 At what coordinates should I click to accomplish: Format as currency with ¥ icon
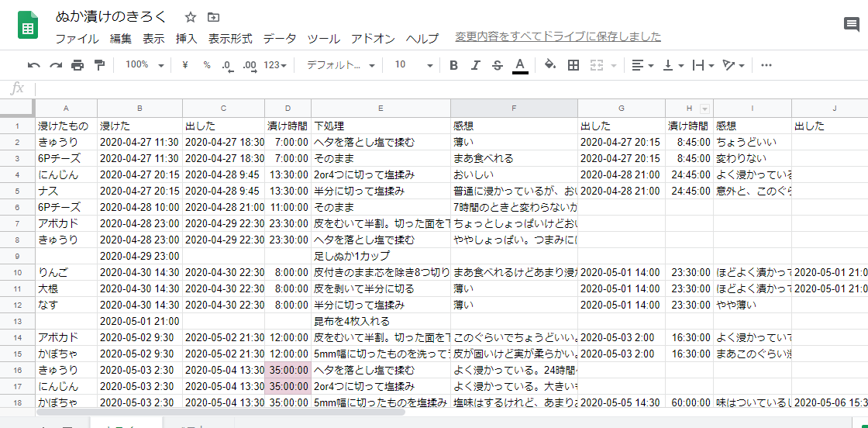185,65
